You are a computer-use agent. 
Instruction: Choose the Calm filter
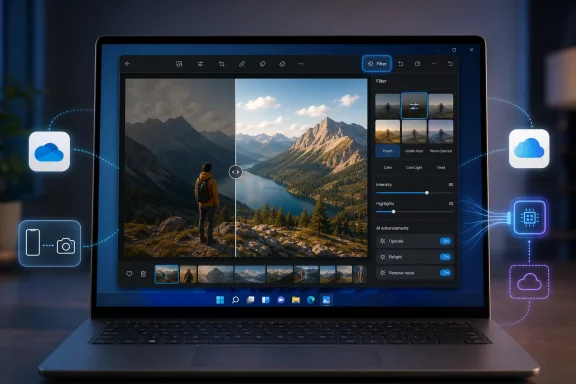388,168
